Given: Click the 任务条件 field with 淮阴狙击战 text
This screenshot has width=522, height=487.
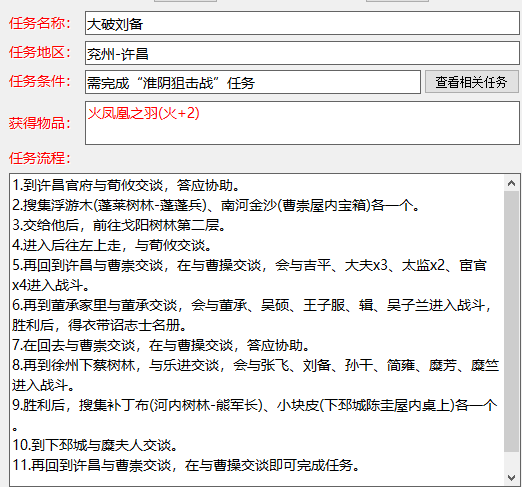Looking at the screenshot, I should click(x=253, y=82).
